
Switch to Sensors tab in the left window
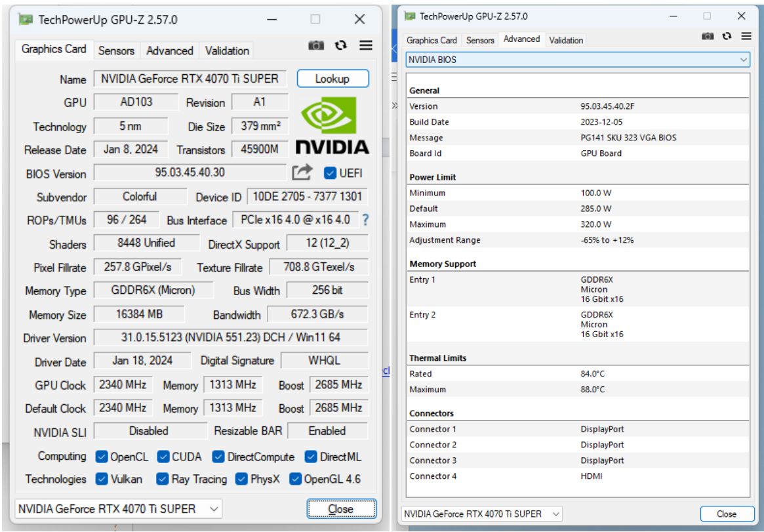click(116, 51)
